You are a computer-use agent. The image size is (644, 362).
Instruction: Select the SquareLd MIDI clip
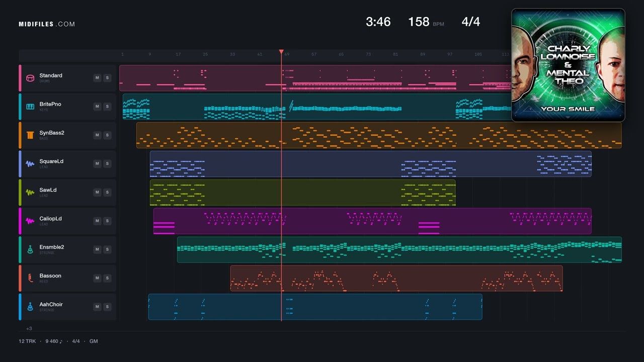coord(371,164)
